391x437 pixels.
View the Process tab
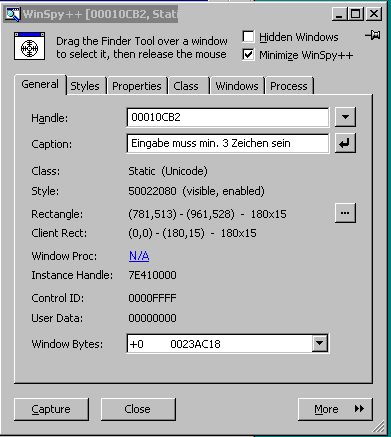tap(289, 86)
